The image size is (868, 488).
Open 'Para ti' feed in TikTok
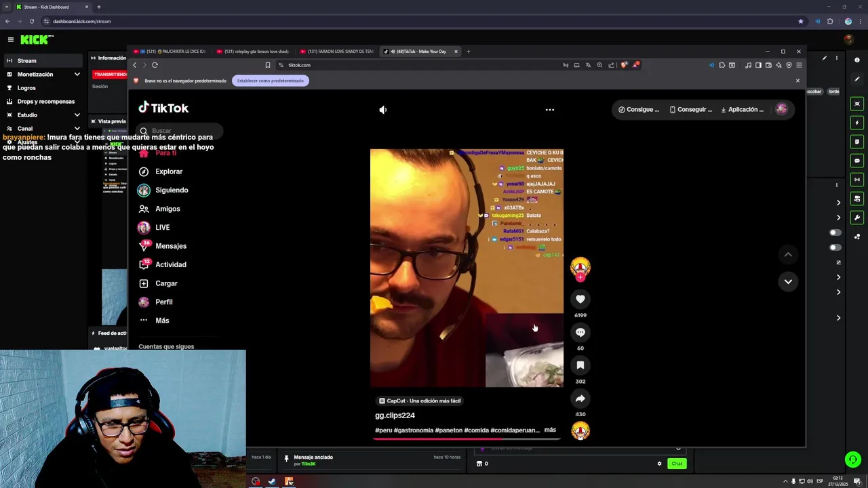pyautogui.click(x=165, y=153)
